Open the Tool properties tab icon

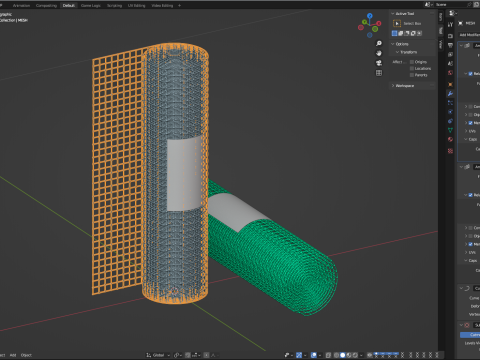click(450, 25)
